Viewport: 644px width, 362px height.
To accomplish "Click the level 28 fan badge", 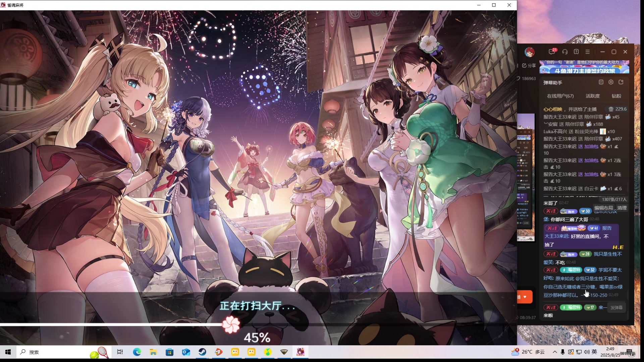I will [x=585, y=254].
